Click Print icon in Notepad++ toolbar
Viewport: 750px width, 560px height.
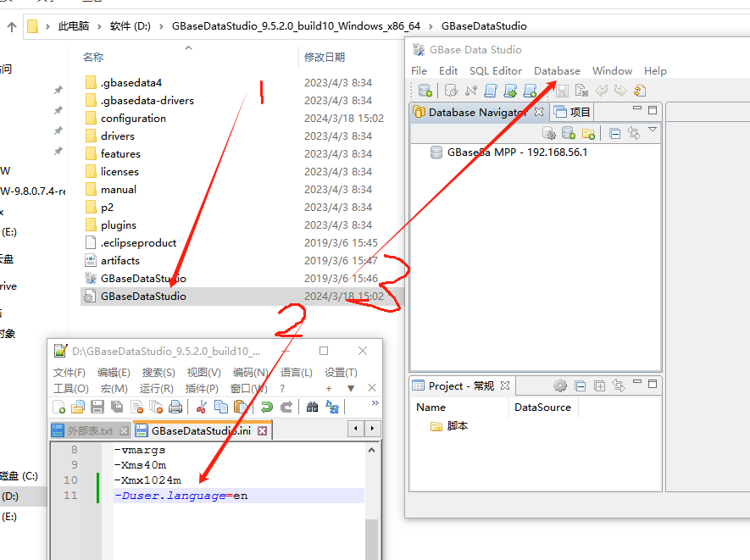click(x=175, y=407)
